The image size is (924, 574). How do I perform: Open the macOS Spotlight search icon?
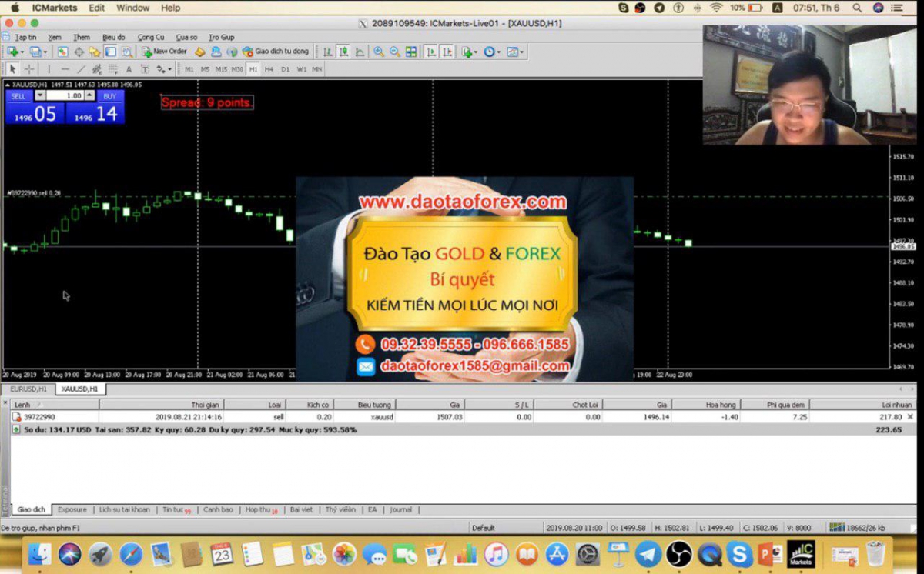click(x=857, y=8)
